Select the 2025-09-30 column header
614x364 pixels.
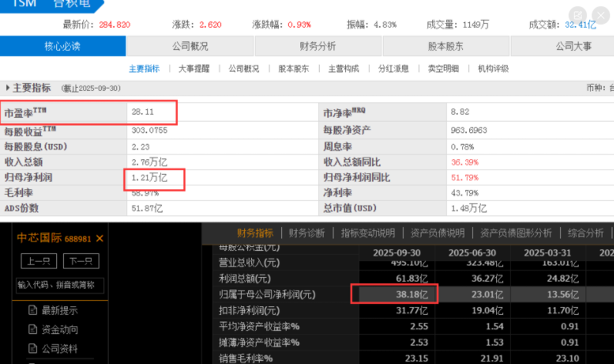click(397, 253)
